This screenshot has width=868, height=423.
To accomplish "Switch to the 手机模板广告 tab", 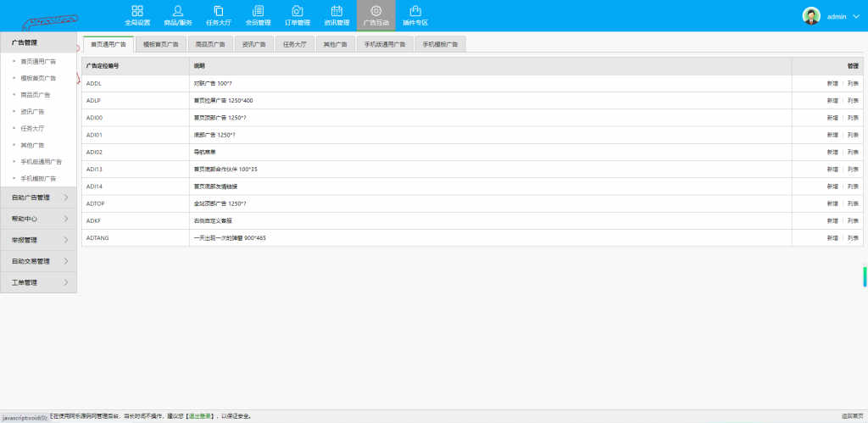I will click(440, 44).
